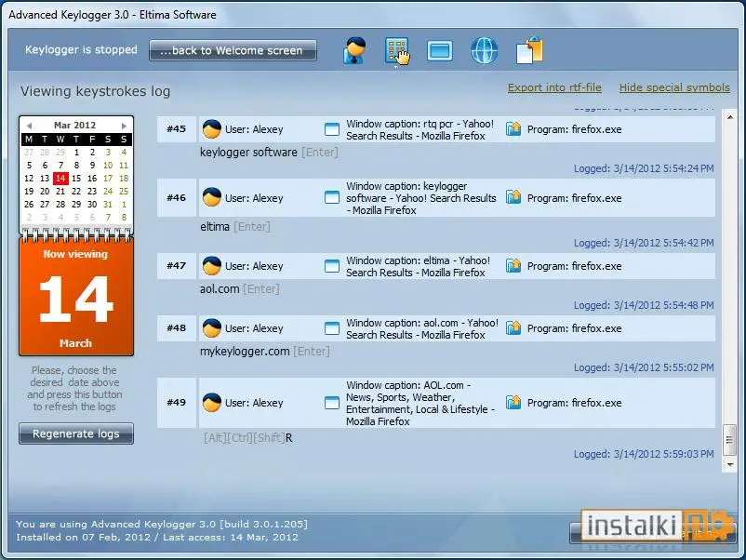Click timestamp Logged 3/14/2012 5:55:02 PM
This screenshot has height=560, width=746.
point(644,367)
